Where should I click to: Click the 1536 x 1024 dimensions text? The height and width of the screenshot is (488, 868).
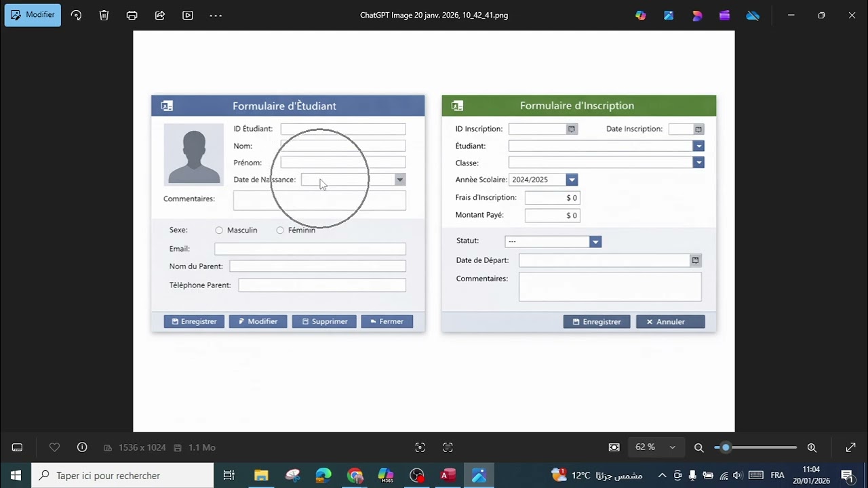142,447
